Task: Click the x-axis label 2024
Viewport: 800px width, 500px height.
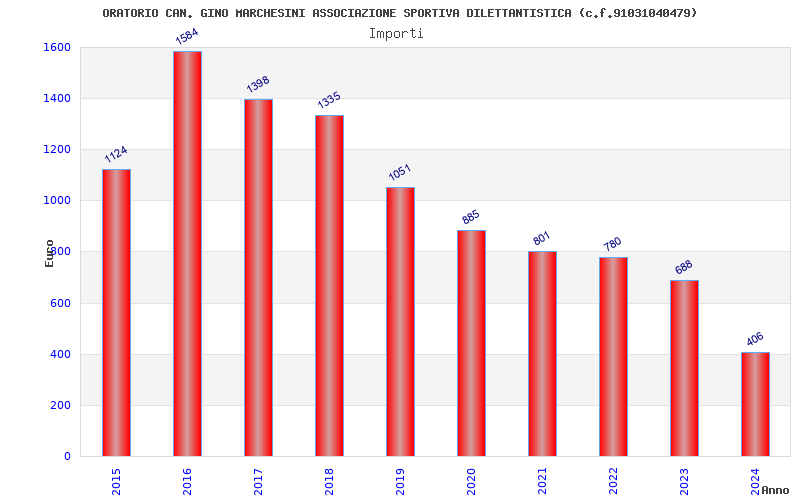Action: click(x=755, y=482)
